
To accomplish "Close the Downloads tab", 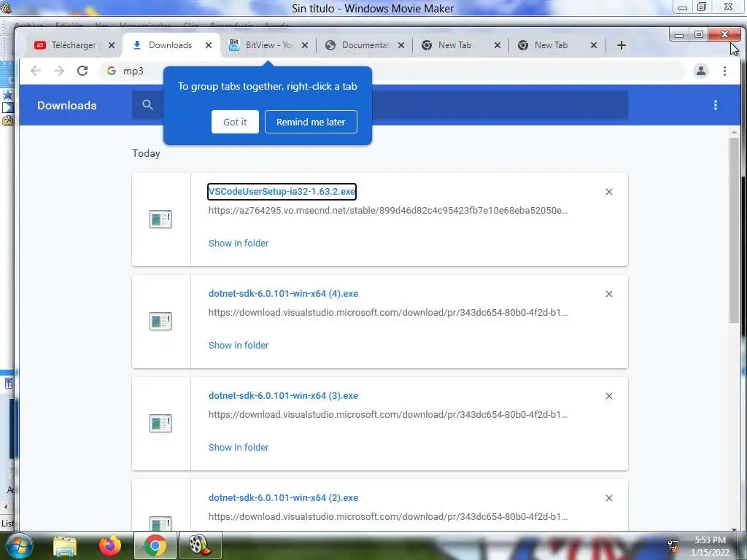I will pyautogui.click(x=208, y=45).
